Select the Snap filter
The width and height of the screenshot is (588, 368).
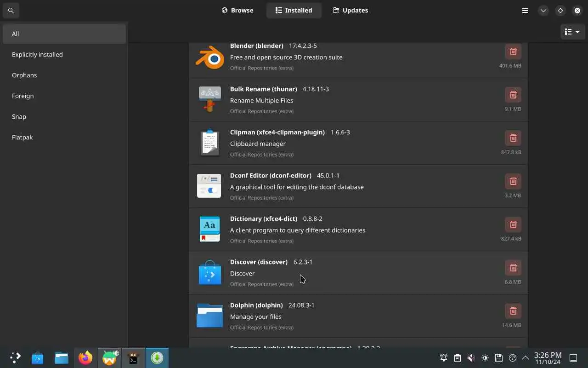(64, 116)
